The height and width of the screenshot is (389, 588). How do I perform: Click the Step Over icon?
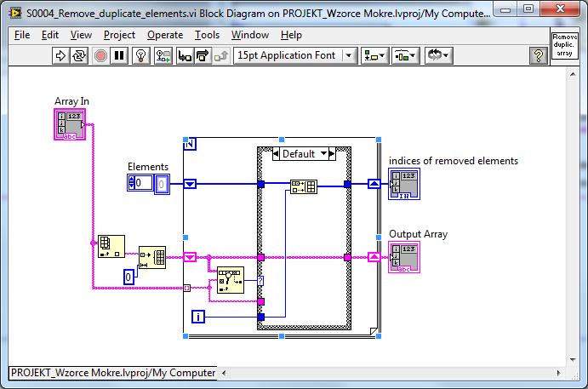tap(203, 56)
